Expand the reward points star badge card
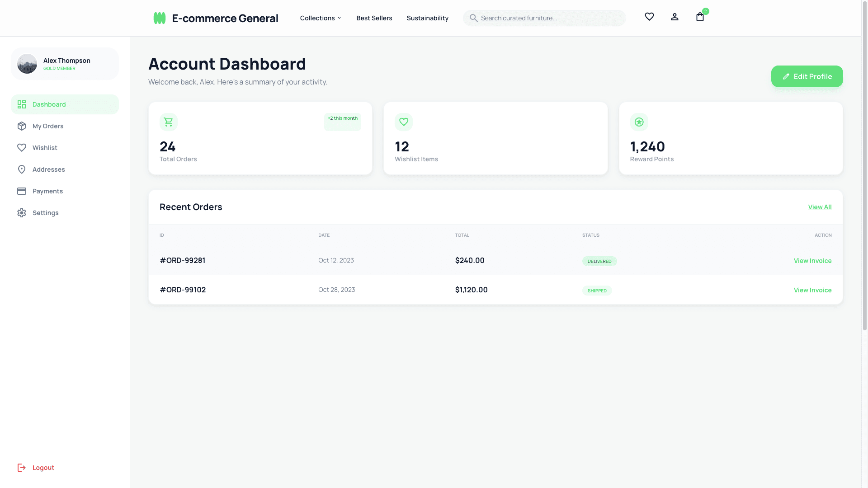Image resolution: width=868 pixels, height=488 pixels. coord(639,122)
